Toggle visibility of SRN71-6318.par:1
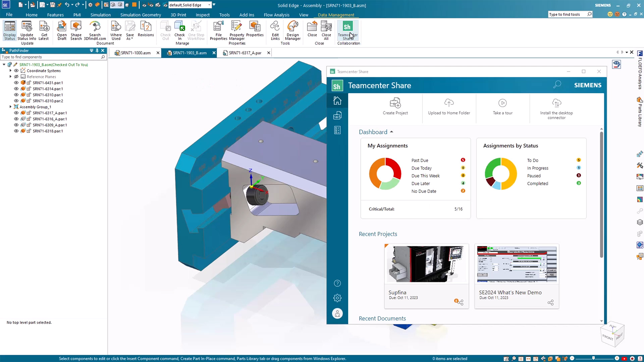Viewport: 644px width, 362px height. (x=16, y=131)
